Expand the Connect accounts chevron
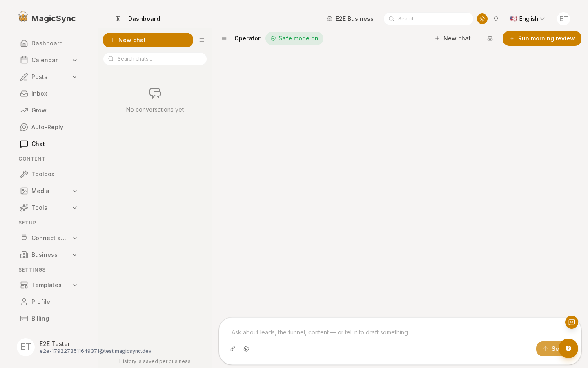 (75, 238)
